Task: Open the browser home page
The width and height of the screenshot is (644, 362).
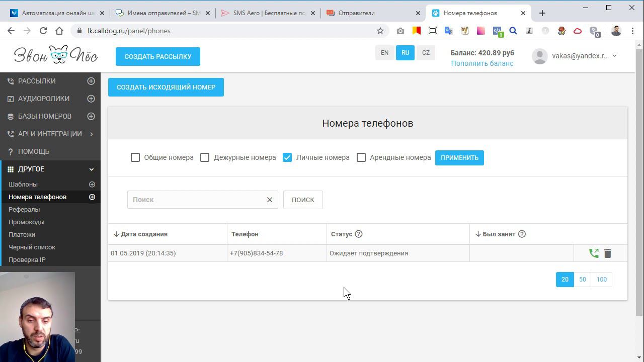Action: (x=59, y=31)
